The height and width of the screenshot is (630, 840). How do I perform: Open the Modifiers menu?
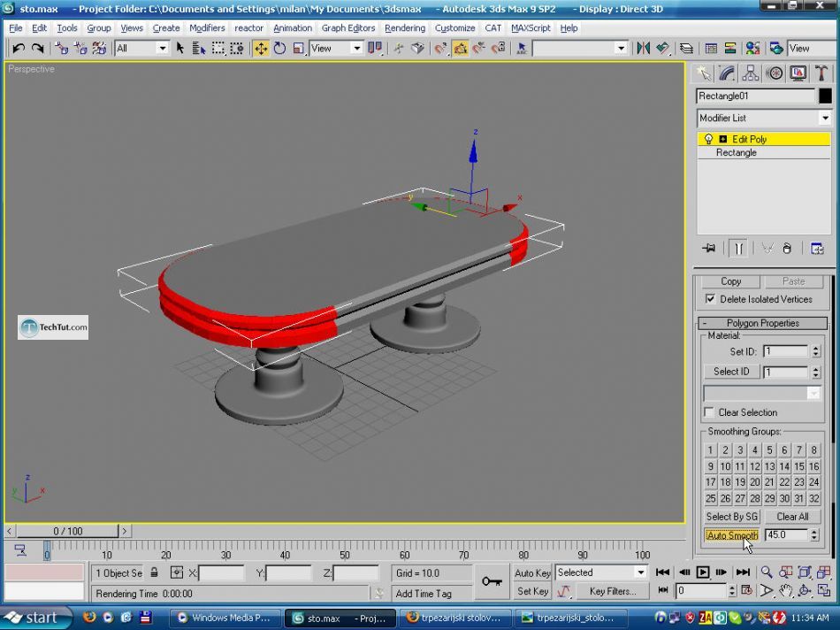pos(207,27)
